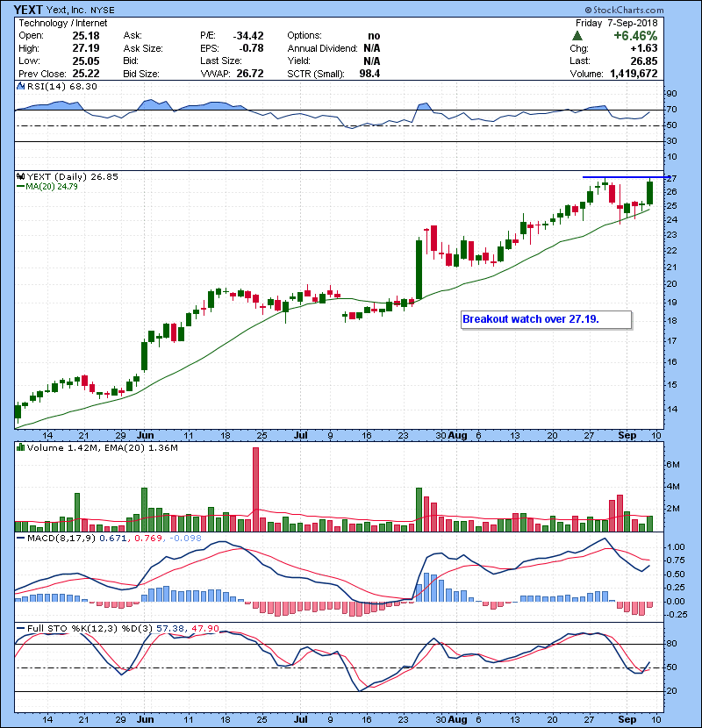The width and height of the screenshot is (702, 728).
Task: Click the MACD(8,17,9) indicator label
Action: click(x=61, y=539)
